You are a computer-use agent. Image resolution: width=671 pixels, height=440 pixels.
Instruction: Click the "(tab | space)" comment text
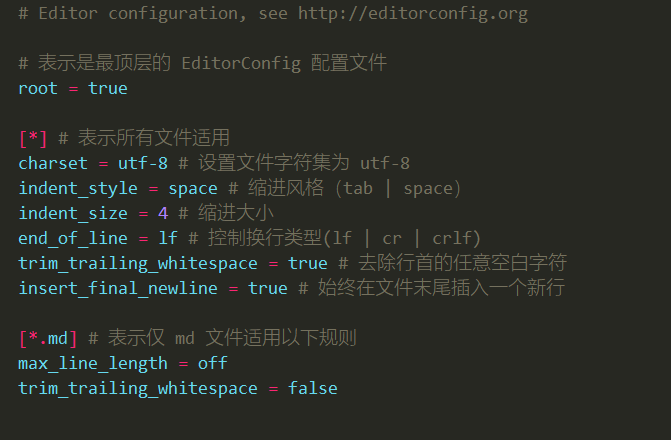coord(398,188)
